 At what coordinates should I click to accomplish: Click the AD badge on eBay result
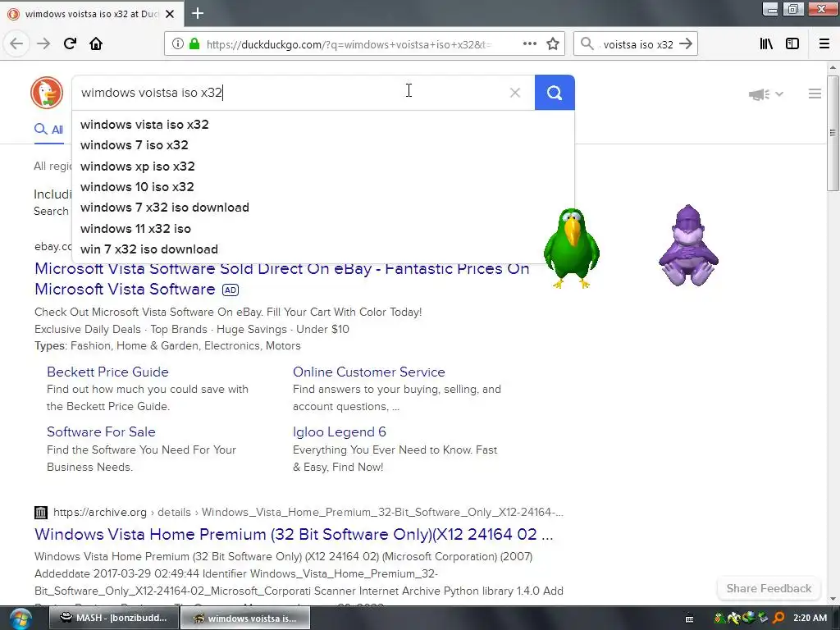(x=231, y=290)
